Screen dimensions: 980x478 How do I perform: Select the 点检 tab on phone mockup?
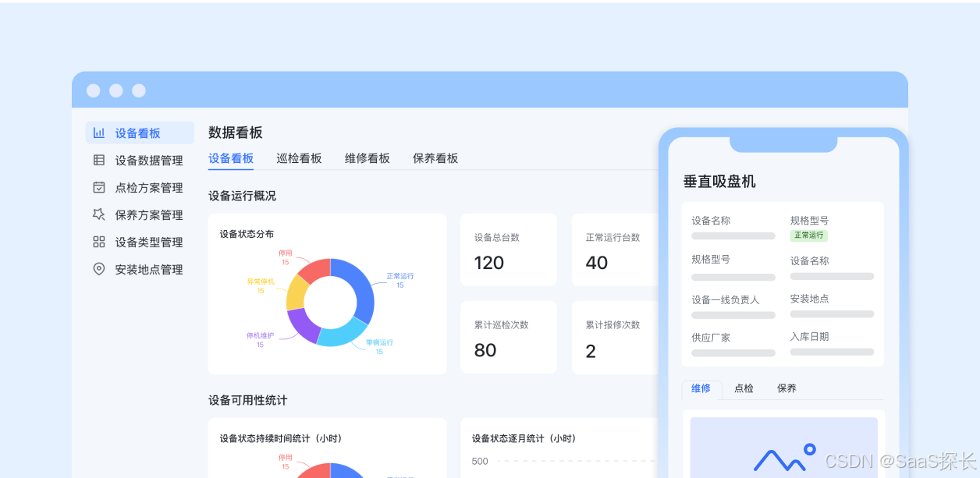[x=744, y=388]
